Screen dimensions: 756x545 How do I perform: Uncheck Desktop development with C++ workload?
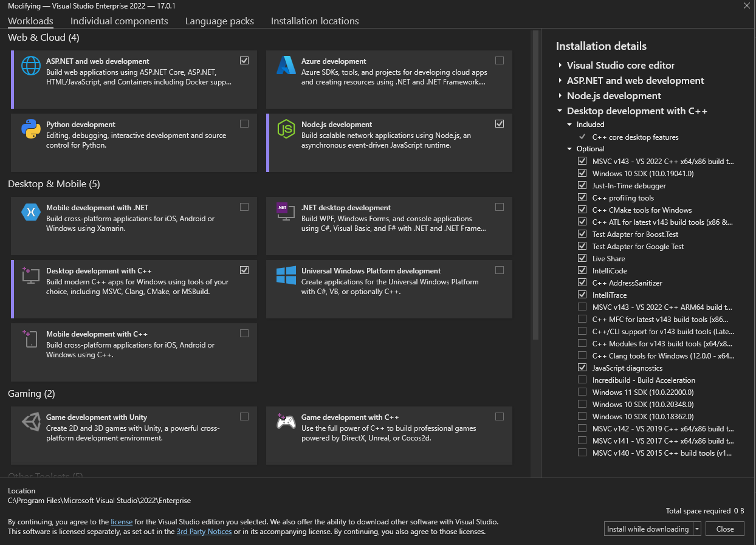click(244, 270)
